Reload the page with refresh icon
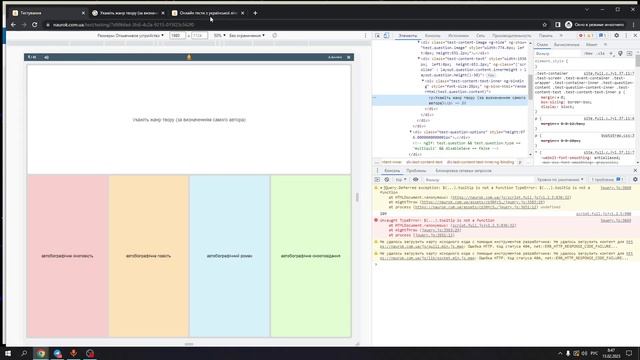The image size is (640, 360). click(x=35, y=24)
